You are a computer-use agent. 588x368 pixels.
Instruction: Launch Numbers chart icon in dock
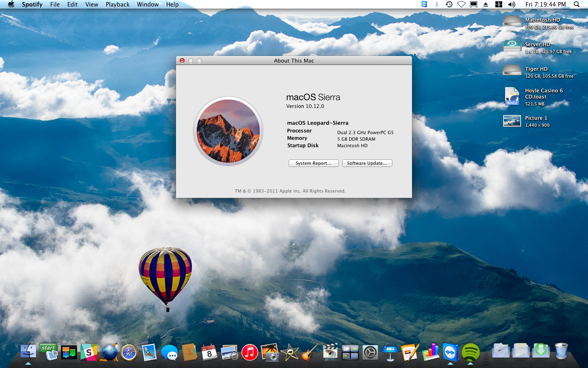coord(430,352)
